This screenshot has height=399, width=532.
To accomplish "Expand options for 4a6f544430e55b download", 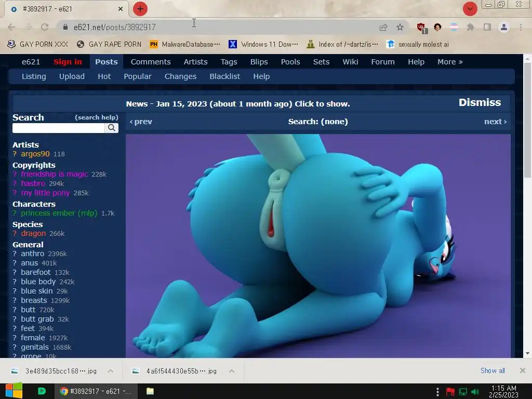I will [x=232, y=371].
